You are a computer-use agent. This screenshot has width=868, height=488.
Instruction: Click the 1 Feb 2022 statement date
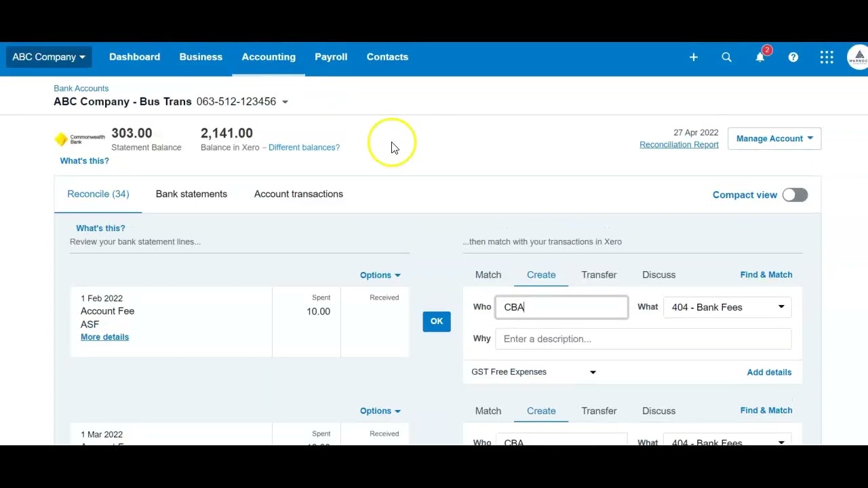(x=102, y=298)
